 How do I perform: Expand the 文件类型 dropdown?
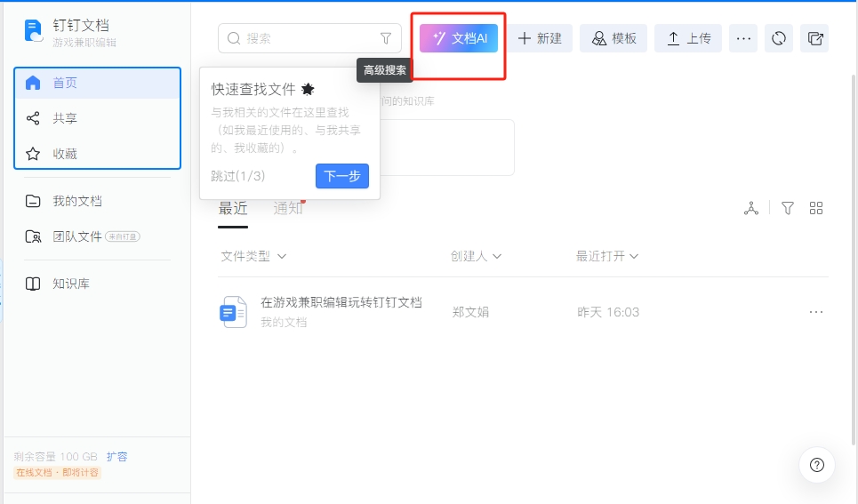point(253,256)
